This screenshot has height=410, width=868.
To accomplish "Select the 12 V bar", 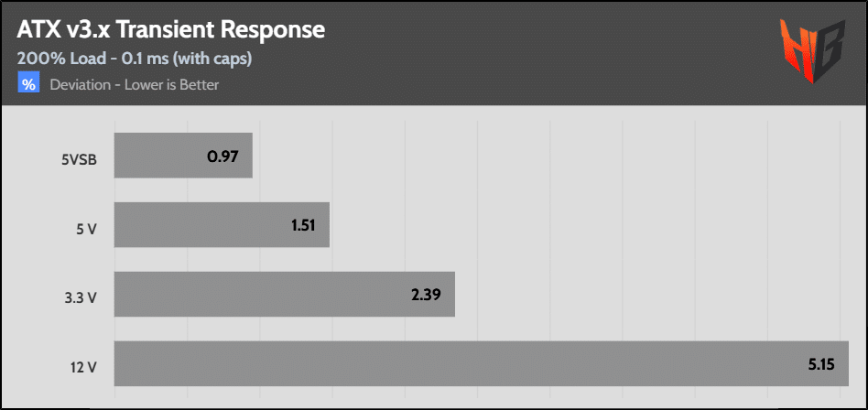I will 482,363.
